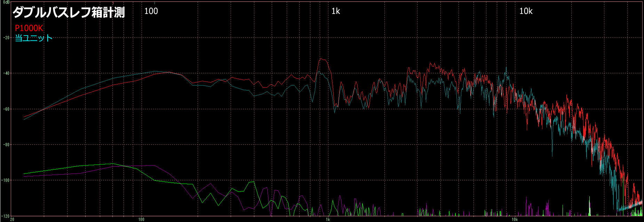Click the -80 dB axis label
Screen dimensions: 644x222
tap(7, 145)
